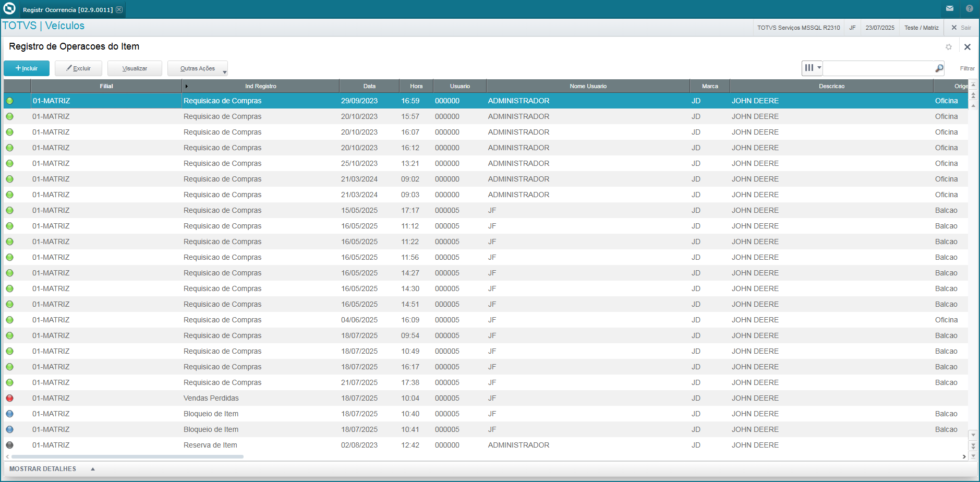Click the green status icon for the 15:57 row
980x482 pixels.
[x=10, y=116]
